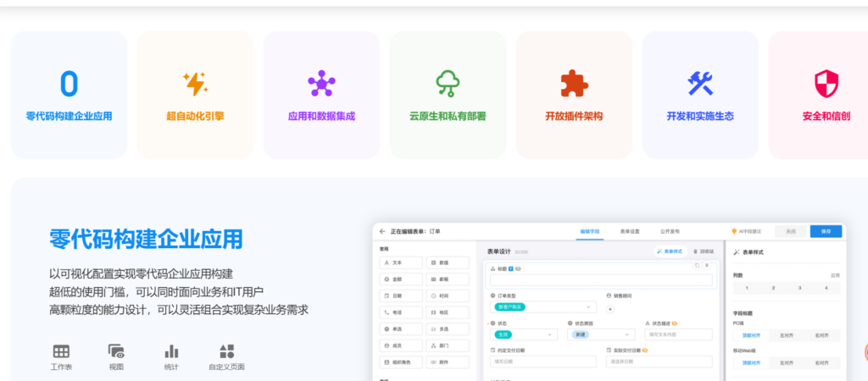Select the 顶部对齐 option under PC端
This screenshot has height=381, width=868.
[x=752, y=335]
